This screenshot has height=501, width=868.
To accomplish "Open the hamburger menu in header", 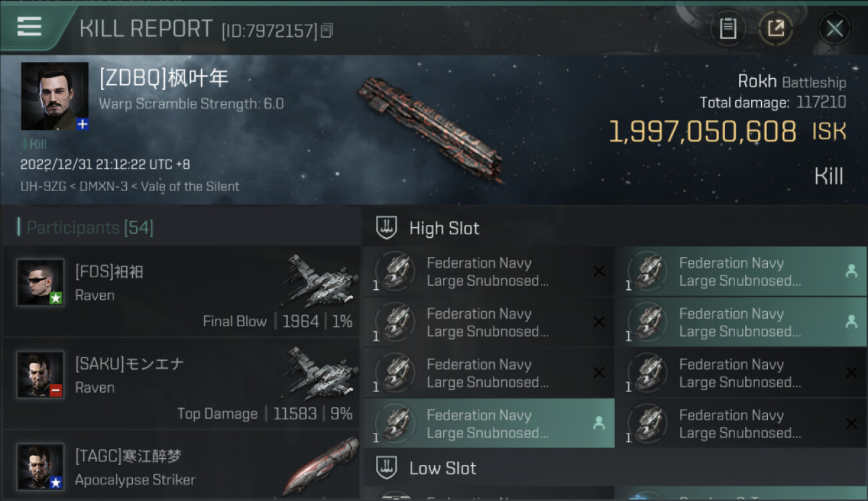I will pos(29,27).
